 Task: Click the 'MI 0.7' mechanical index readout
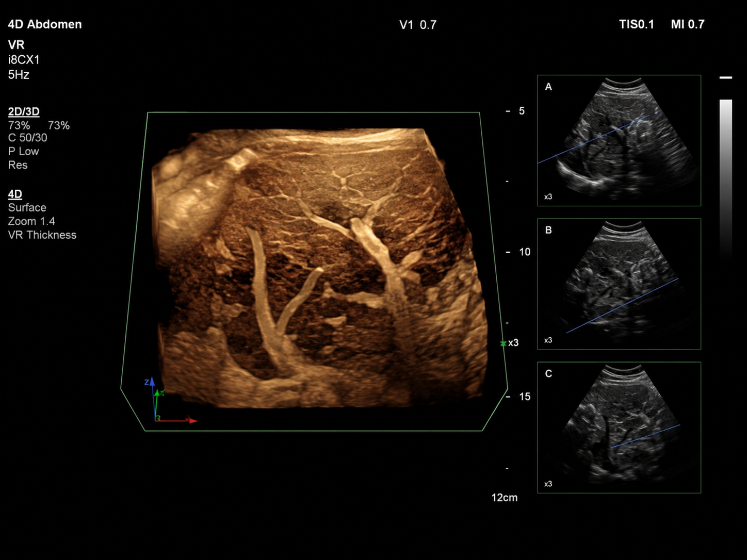[x=688, y=24]
